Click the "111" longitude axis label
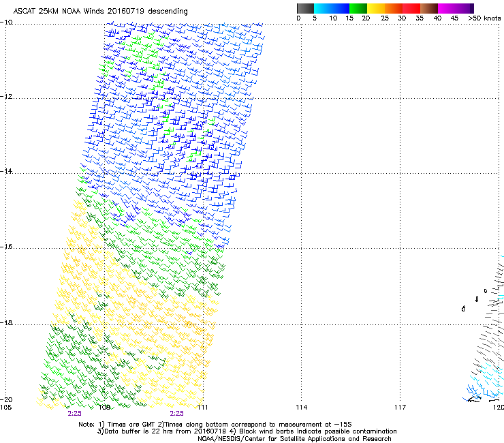 (202, 408)
